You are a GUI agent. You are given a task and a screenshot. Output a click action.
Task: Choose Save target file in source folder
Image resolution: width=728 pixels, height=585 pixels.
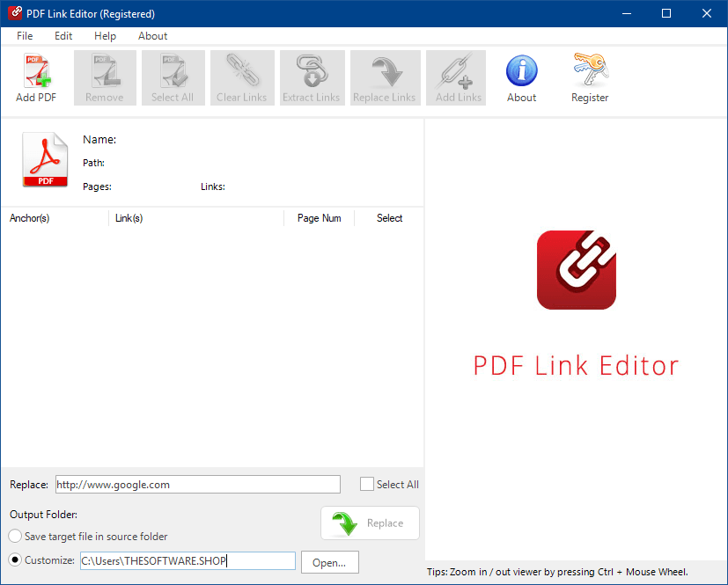click(16, 537)
